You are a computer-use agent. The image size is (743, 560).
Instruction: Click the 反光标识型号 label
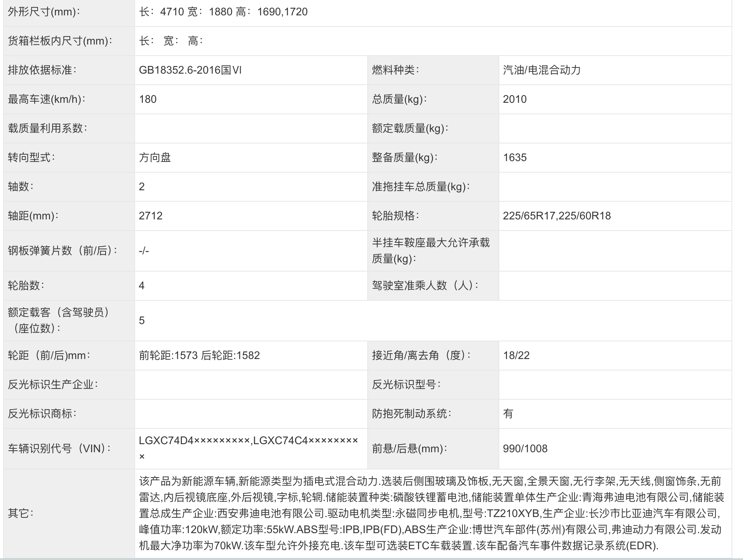tap(406, 385)
